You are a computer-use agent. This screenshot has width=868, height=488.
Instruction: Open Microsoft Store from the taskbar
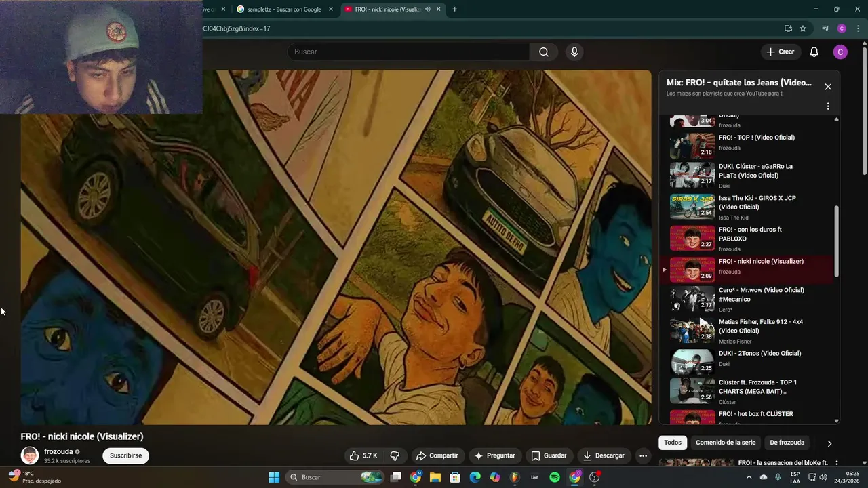point(455,477)
